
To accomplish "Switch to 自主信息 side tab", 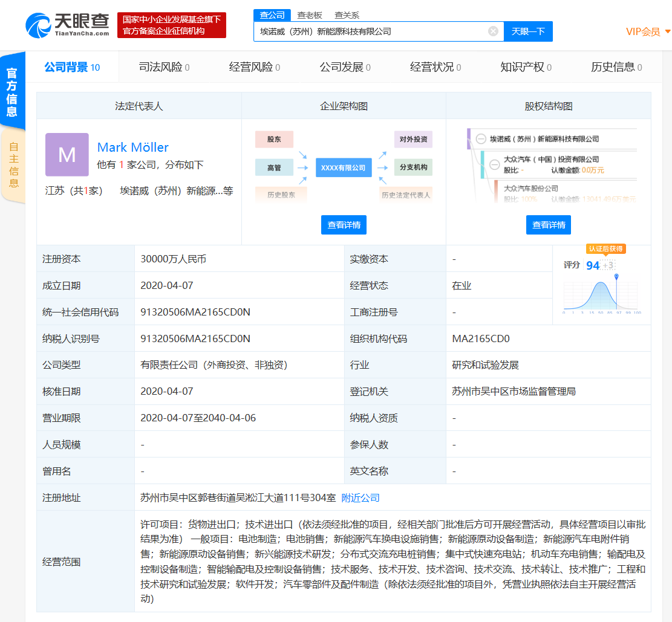I will (13, 165).
